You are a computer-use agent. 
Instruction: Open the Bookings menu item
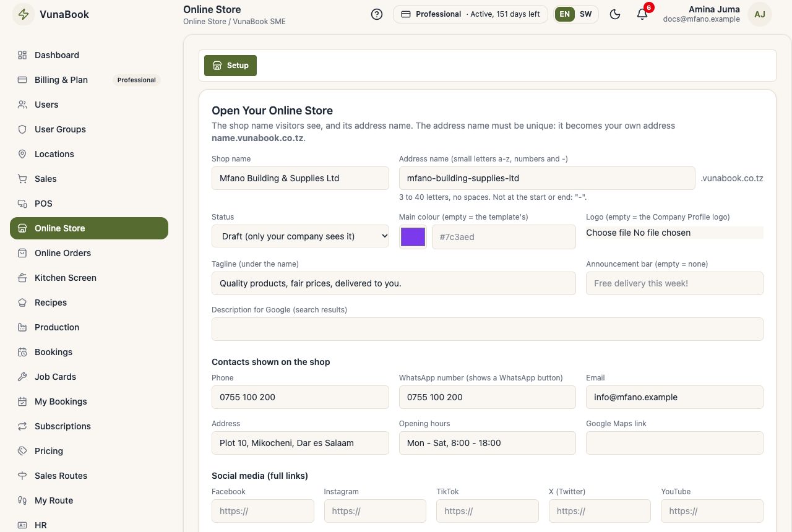coord(89,352)
